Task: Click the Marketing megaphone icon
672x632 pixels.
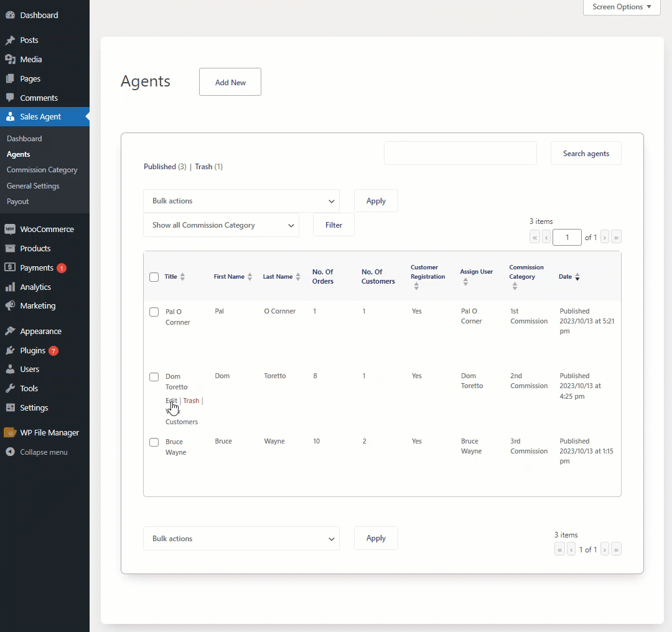Action: tap(11, 305)
